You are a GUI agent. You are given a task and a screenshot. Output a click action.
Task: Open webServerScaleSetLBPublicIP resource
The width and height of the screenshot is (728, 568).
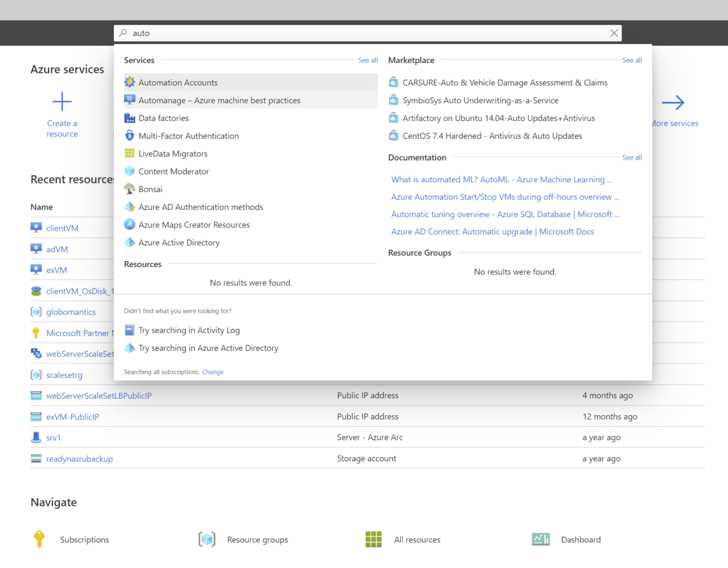[99, 396]
